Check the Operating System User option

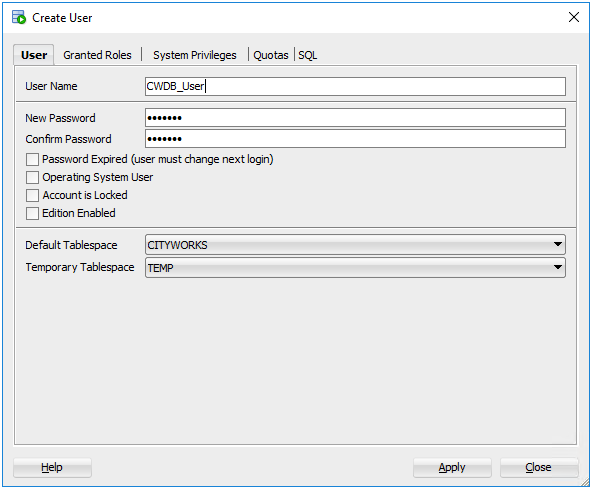coord(32,177)
